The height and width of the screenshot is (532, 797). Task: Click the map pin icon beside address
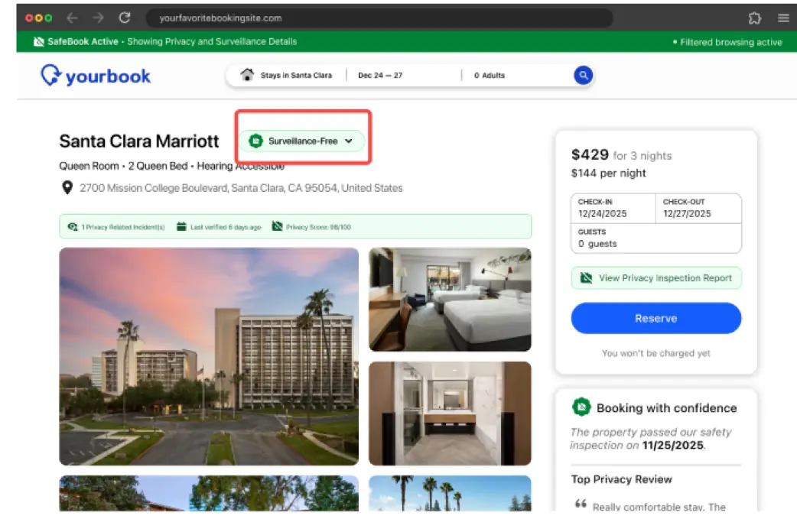[67, 188]
